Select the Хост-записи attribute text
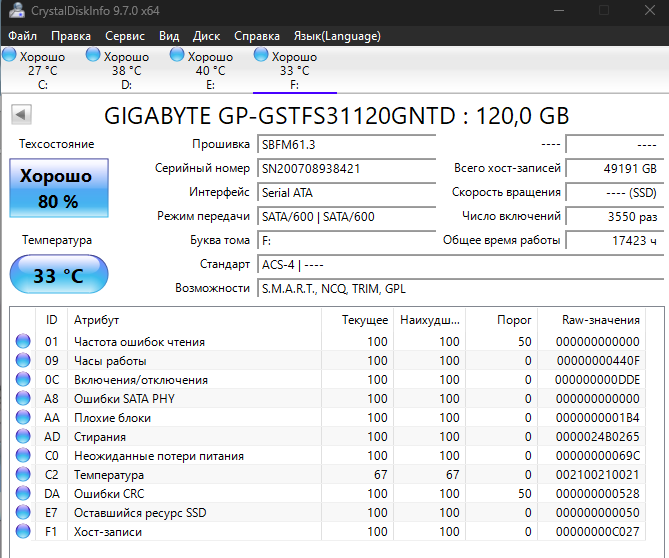669x558 pixels. click(x=108, y=532)
